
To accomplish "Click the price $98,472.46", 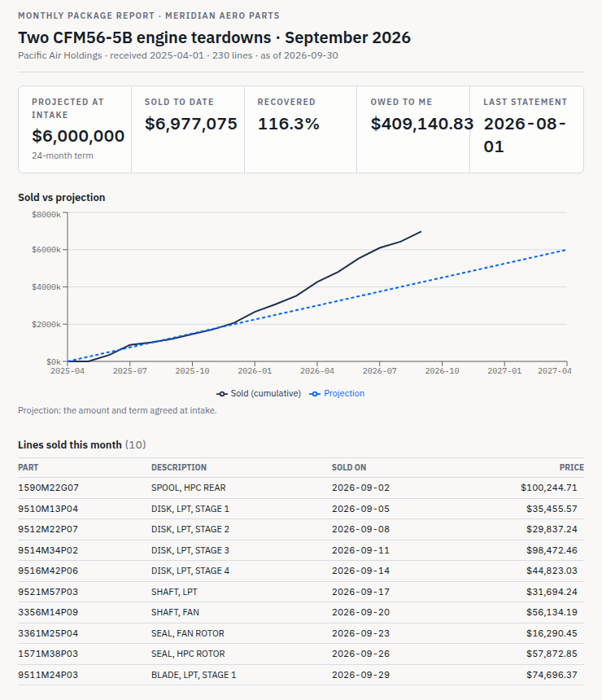I will point(552,550).
